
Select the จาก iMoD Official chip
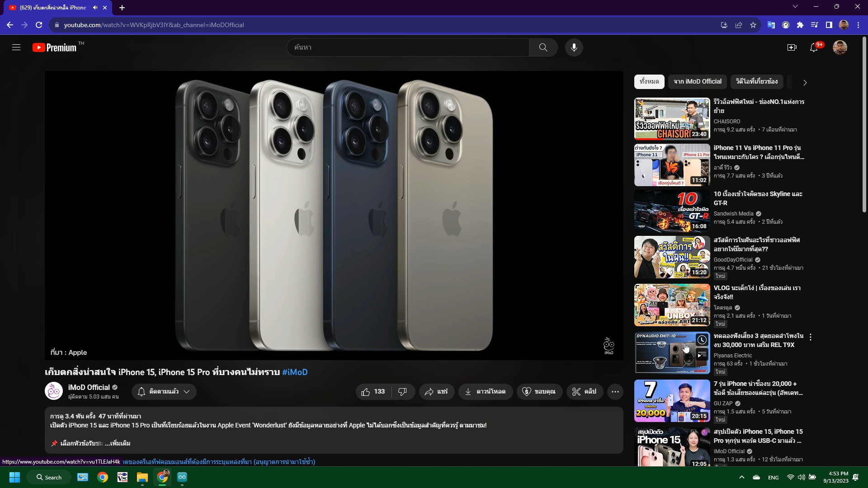tap(698, 81)
